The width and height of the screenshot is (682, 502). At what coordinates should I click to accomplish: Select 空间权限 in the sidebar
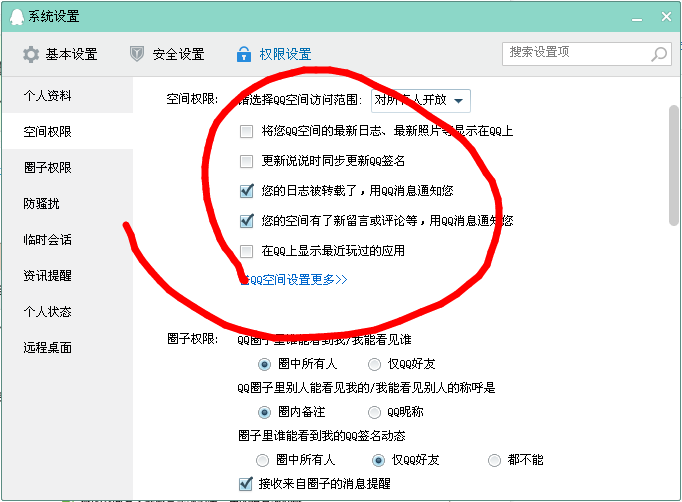click(x=67, y=131)
